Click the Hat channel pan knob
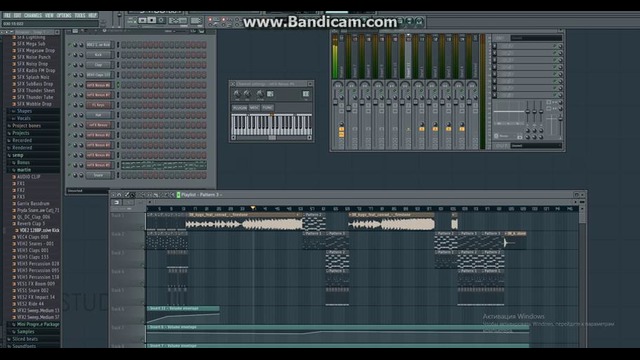640x360 pixels. point(75,115)
